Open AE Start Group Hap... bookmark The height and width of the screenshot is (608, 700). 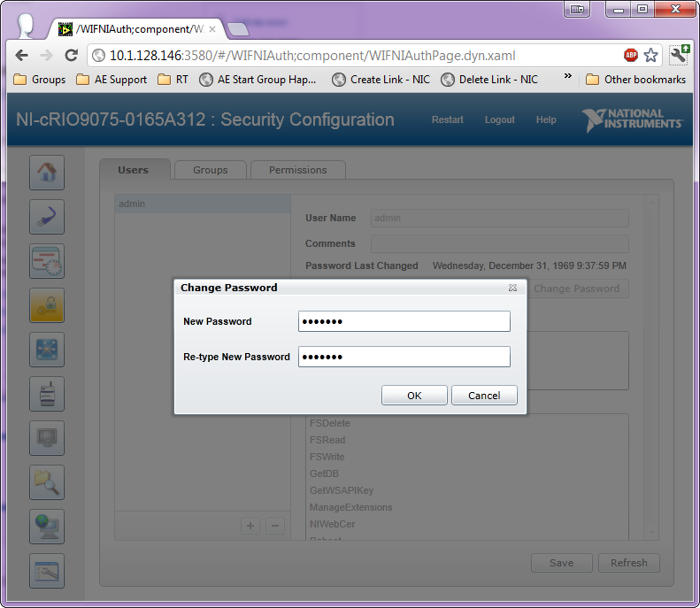coord(258,80)
